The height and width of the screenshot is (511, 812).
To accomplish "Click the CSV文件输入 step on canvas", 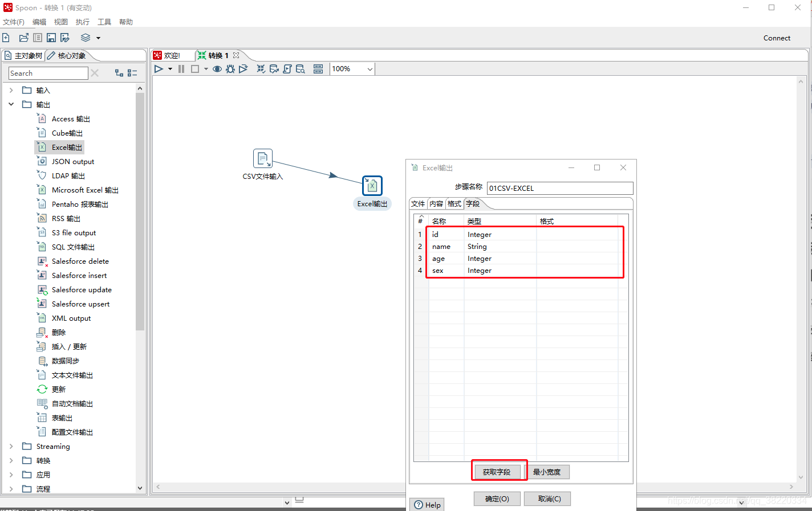I will click(263, 158).
